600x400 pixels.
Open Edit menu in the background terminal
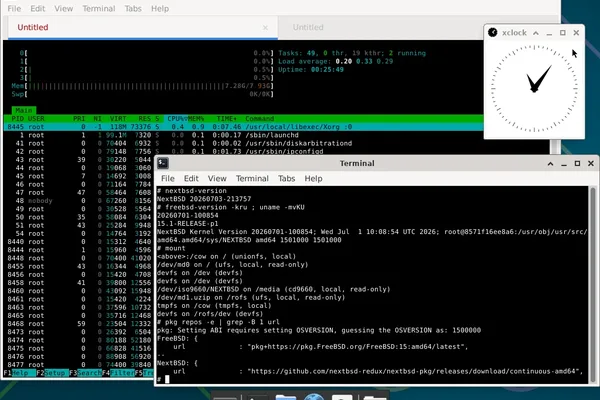point(38,8)
